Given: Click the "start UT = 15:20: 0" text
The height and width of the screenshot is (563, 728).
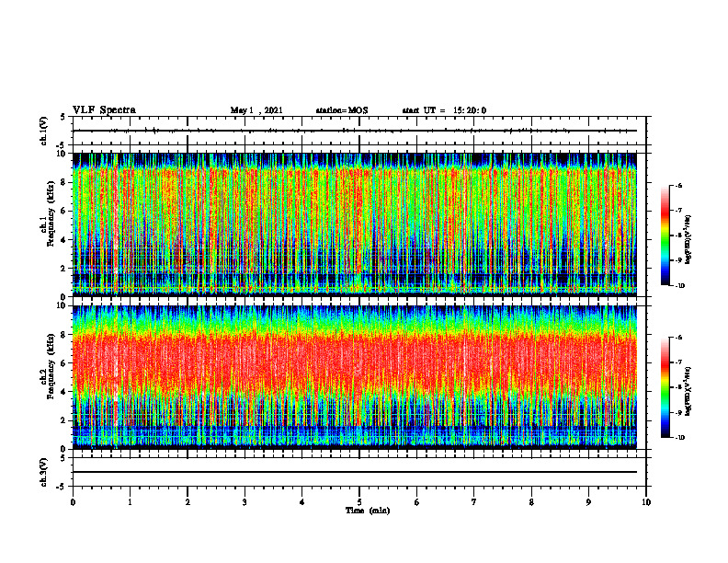Looking at the screenshot, I should pyautogui.click(x=444, y=110).
